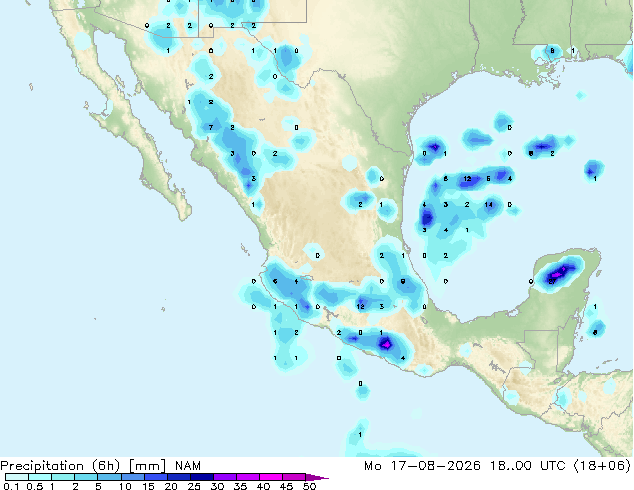Select the 2–5 mm legend color box

86,477
